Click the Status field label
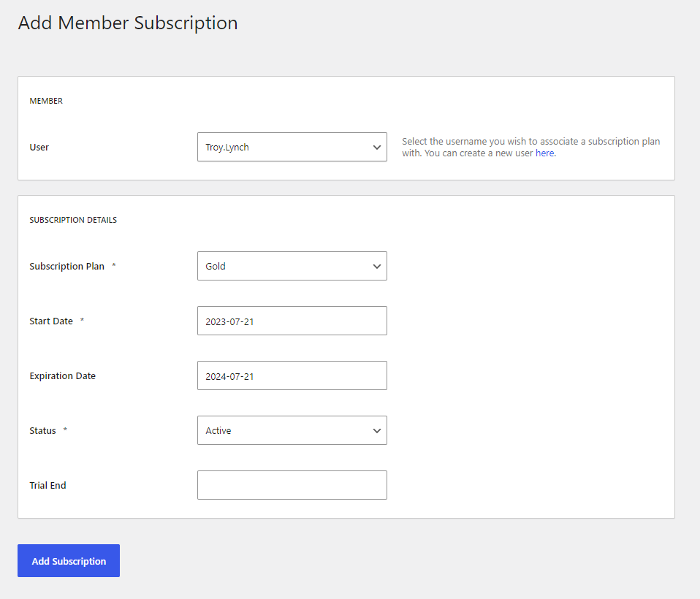This screenshot has height=599, width=700. pyautogui.click(x=43, y=431)
